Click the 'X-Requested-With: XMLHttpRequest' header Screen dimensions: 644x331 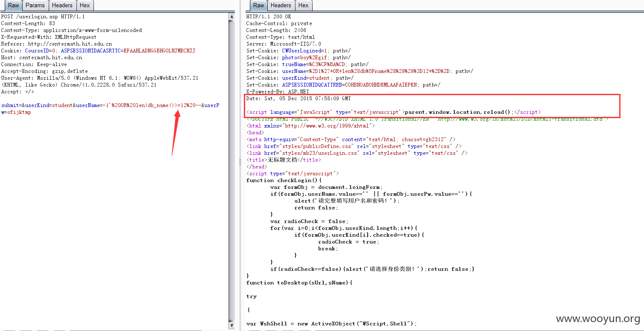pyautogui.click(x=49, y=37)
